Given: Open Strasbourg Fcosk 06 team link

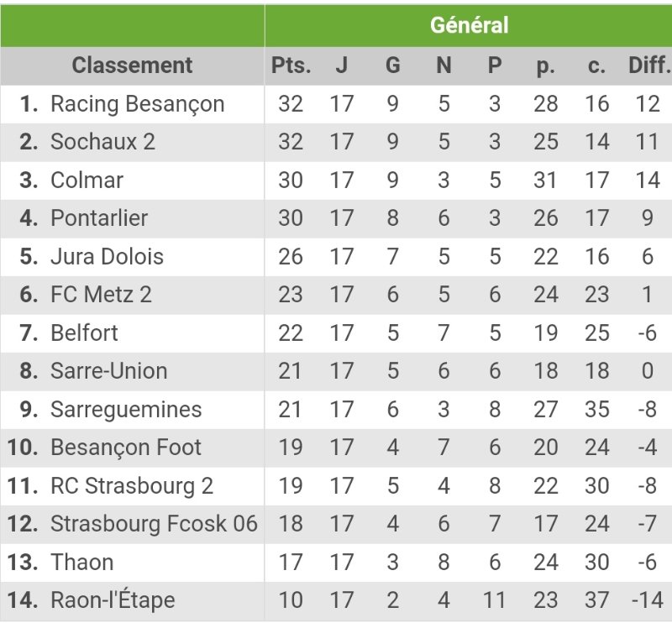Looking at the screenshot, I should 154,524.
